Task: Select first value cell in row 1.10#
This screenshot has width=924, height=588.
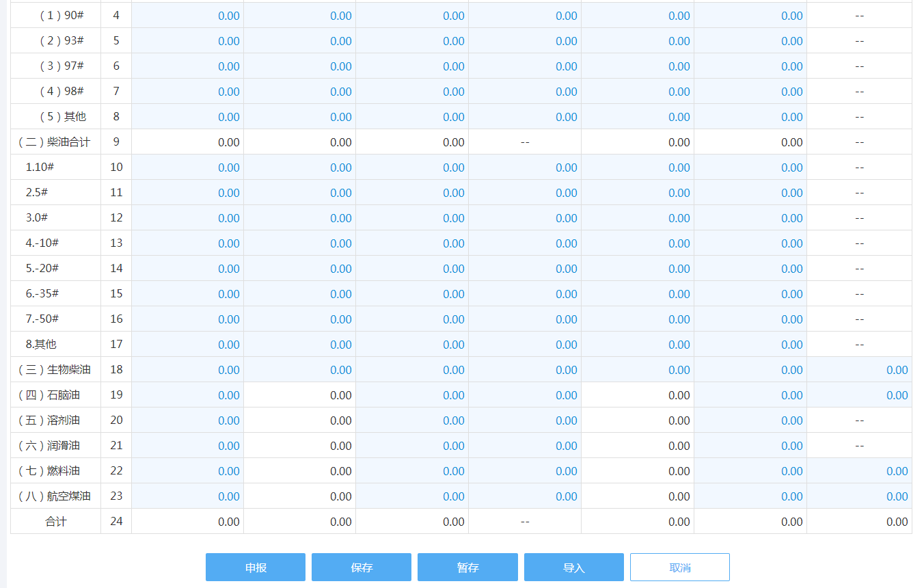Action: (x=187, y=168)
